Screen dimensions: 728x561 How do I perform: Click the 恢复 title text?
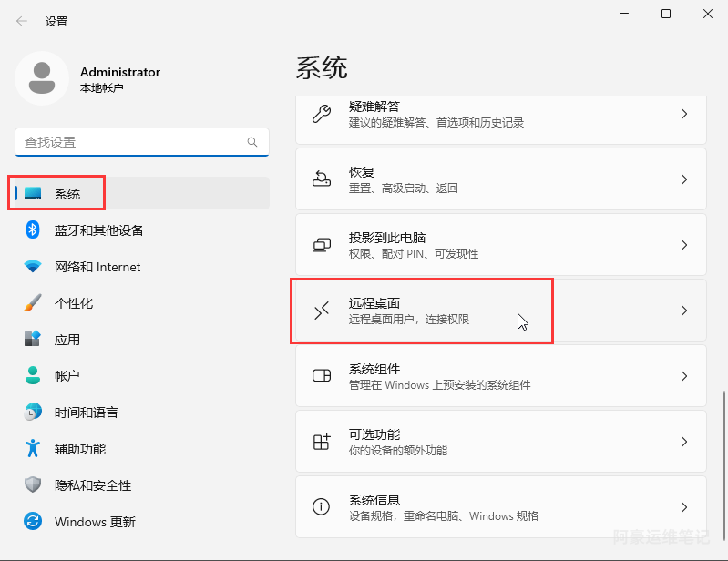tap(362, 172)
